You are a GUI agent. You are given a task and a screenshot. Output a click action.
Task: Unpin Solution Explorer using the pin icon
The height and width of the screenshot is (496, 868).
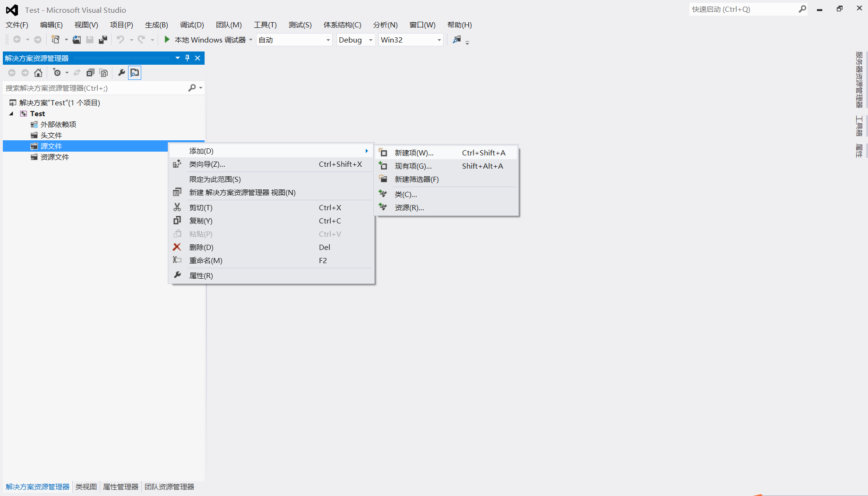tap(187, 58)
